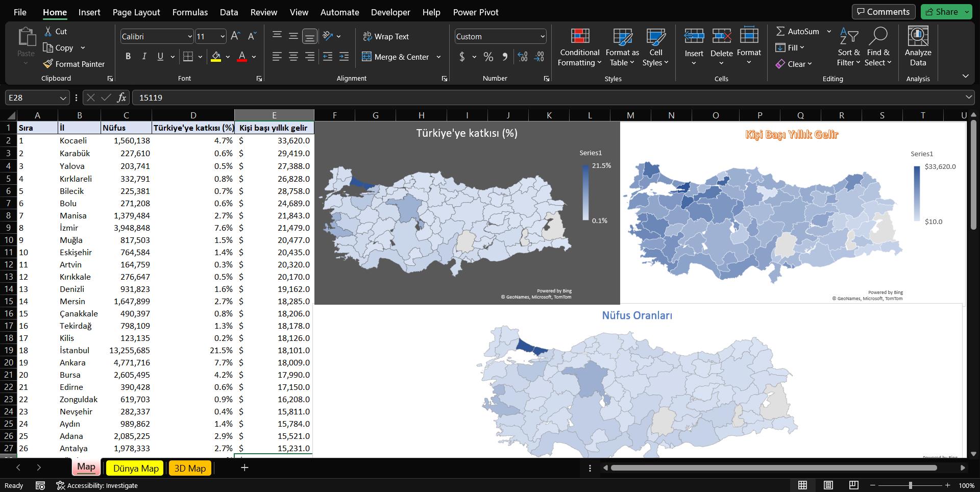The height and width of the screenshot is (492, 980).
Task: Open the Name Box dropdown arrow
Action: pyautogui.click(x=63, y=97)
